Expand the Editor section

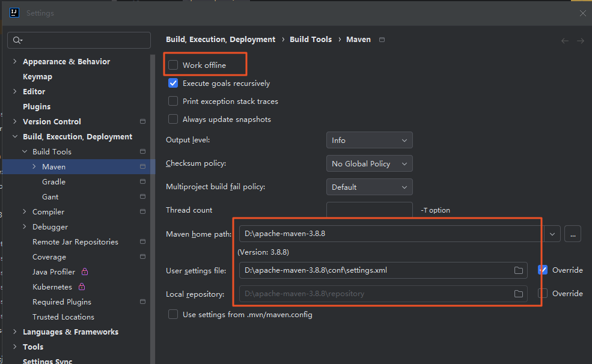tap(14, 91)
